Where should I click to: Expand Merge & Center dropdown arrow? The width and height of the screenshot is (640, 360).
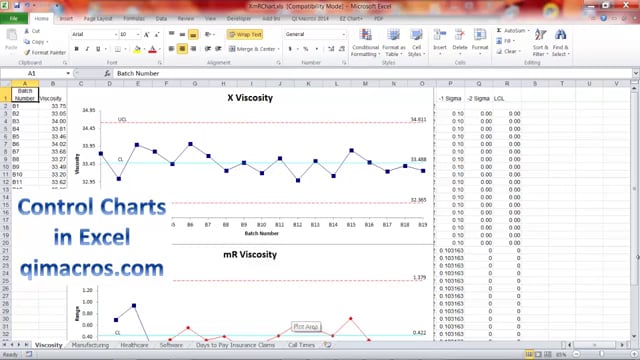pyautogui.click(x=278, y=49)
